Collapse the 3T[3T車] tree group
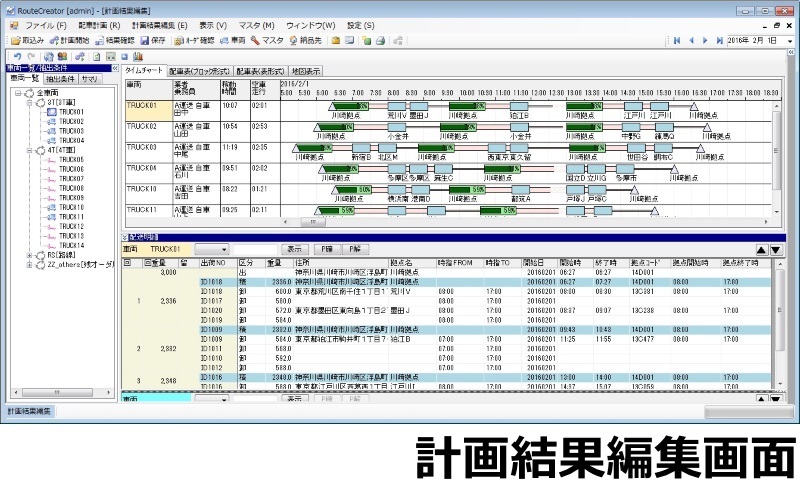The width and height of the screenshot is (800, 500). click(30, 103)
